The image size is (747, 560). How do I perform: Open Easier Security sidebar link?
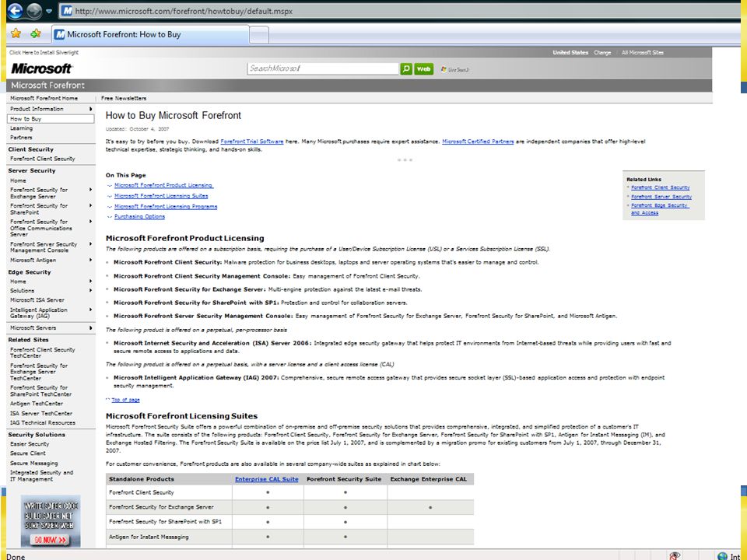tap(30, 444)
